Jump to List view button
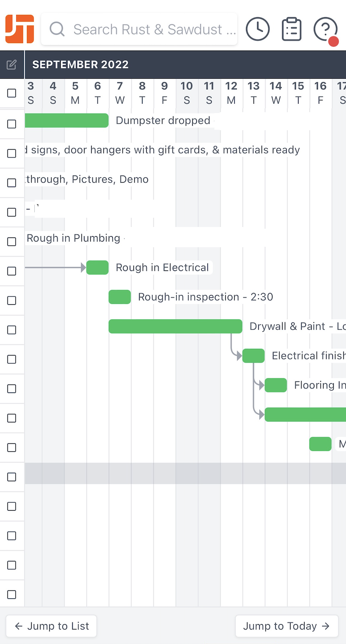Image resolution: width=346 pixels, height=644 pixels. point(51,626)
